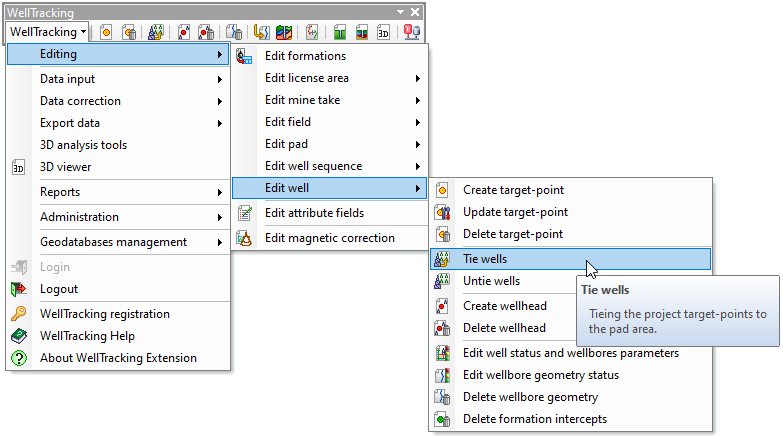
Task: Click the 3D viewer menu icon
Action: [x=18, y=167]
